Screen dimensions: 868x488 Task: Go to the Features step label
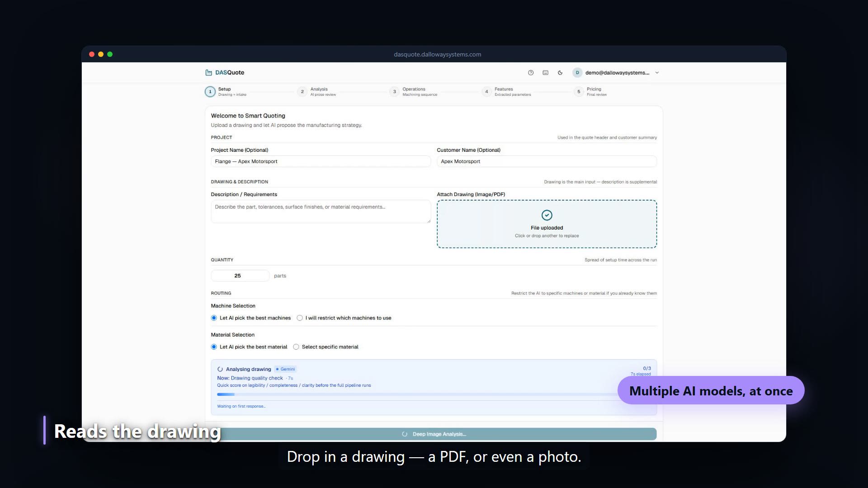pyautogui.click(x=504, y=89)
